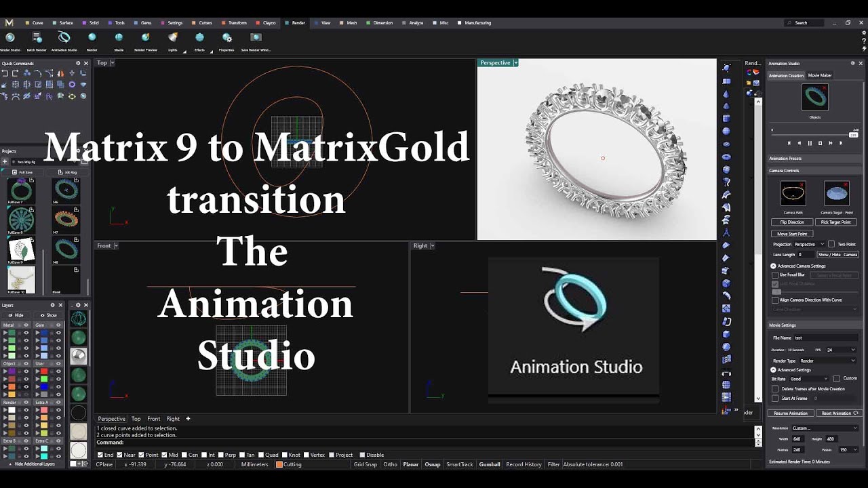Enable the Two Point checkbox

point(831,244)
